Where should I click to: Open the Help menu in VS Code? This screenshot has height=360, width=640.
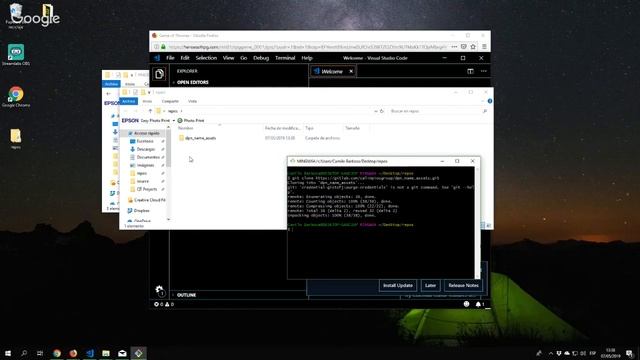(x=307, y=58)
